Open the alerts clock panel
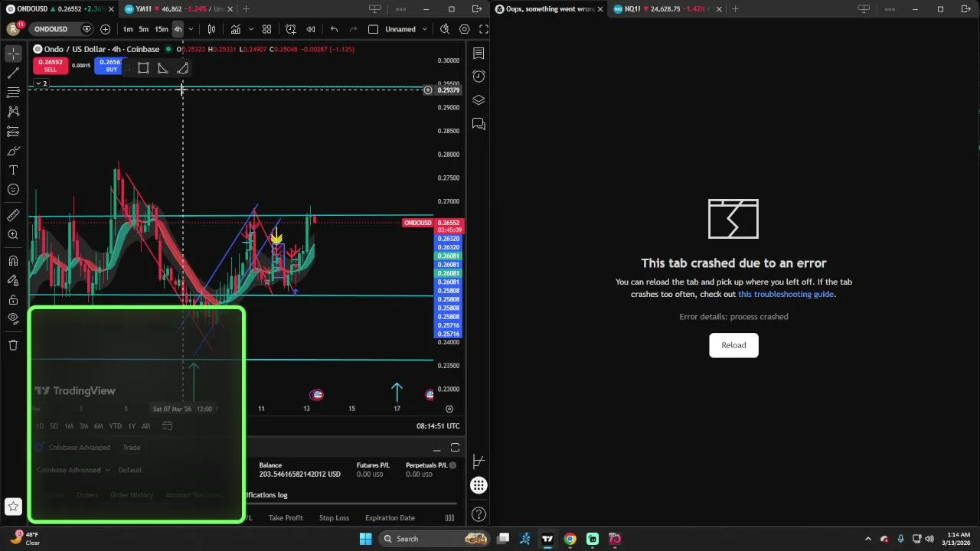The height and width of the screenshot is (551, 980). click(x=479, y=76)
